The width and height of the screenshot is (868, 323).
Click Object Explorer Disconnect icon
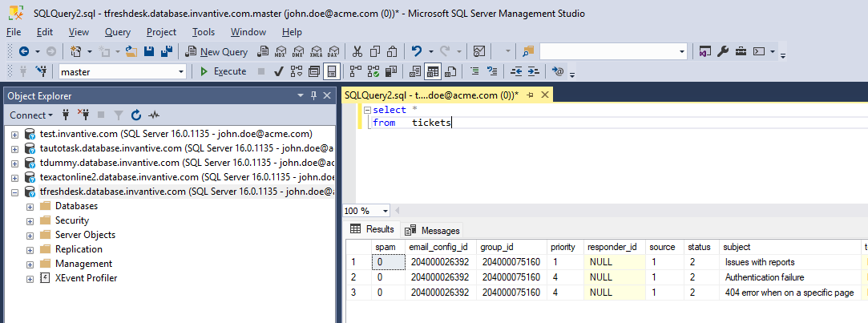pos(83,115)
